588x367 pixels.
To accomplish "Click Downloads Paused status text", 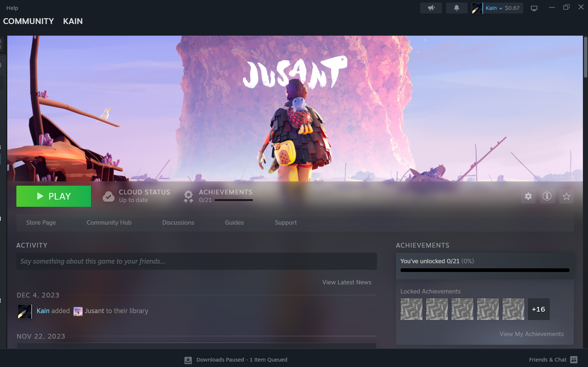I will click(242, 360).
